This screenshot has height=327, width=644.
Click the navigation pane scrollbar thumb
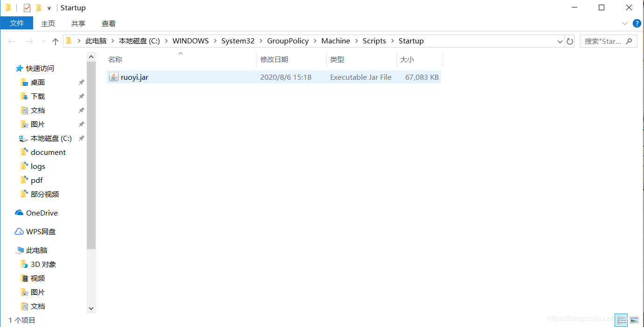pos(91,155)
